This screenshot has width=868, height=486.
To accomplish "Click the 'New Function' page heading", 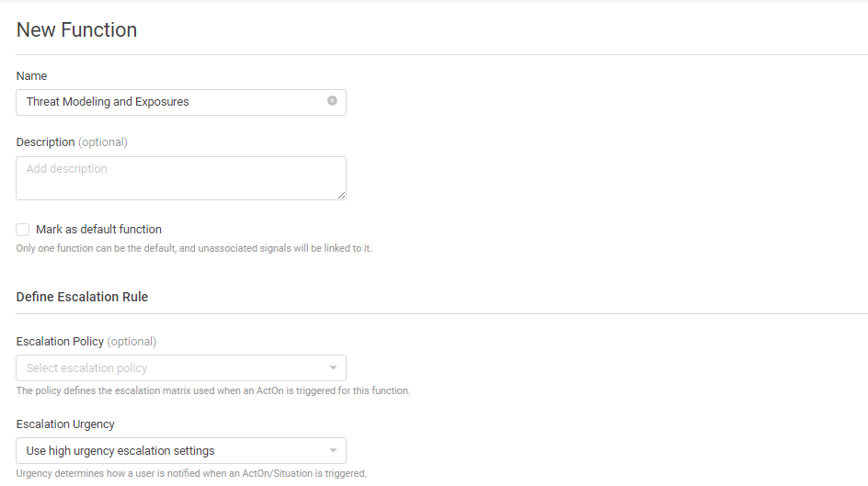I will [x=76, y=29].
